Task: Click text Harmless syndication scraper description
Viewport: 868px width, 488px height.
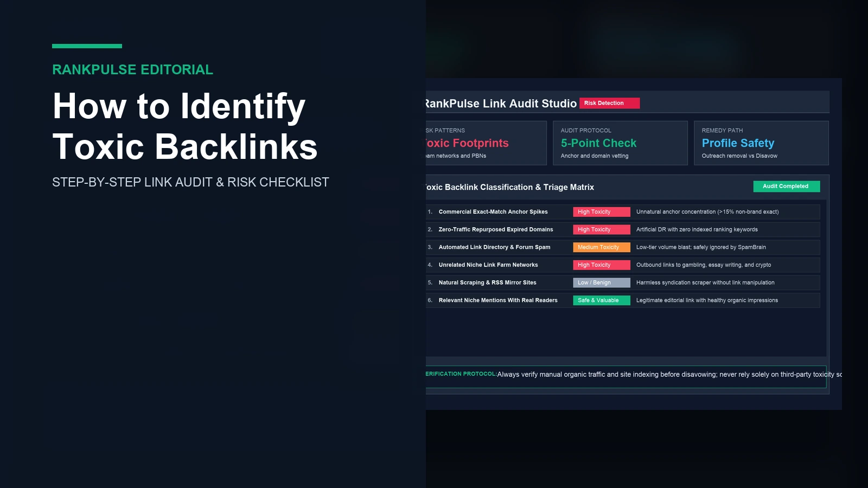Action: coord(705,282)
